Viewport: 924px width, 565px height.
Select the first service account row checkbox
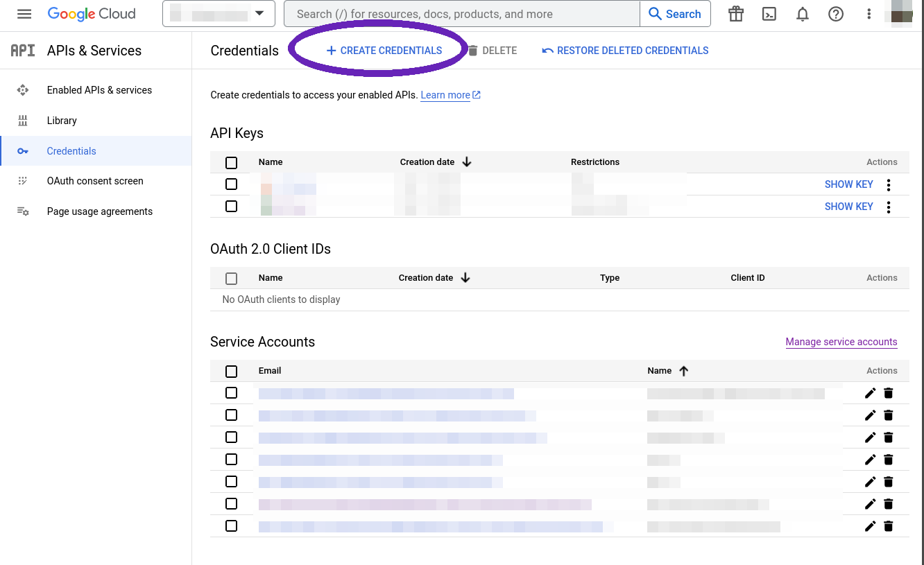click(x=231, y=392)
